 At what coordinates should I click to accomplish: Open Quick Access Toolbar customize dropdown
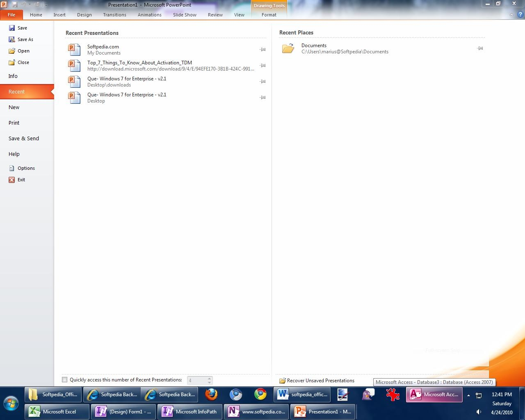point(46,5)
